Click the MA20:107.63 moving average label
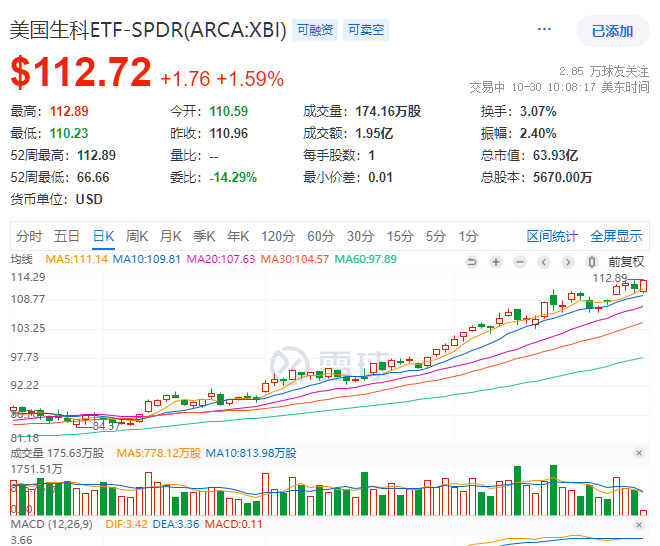 (x=221, y=259)
